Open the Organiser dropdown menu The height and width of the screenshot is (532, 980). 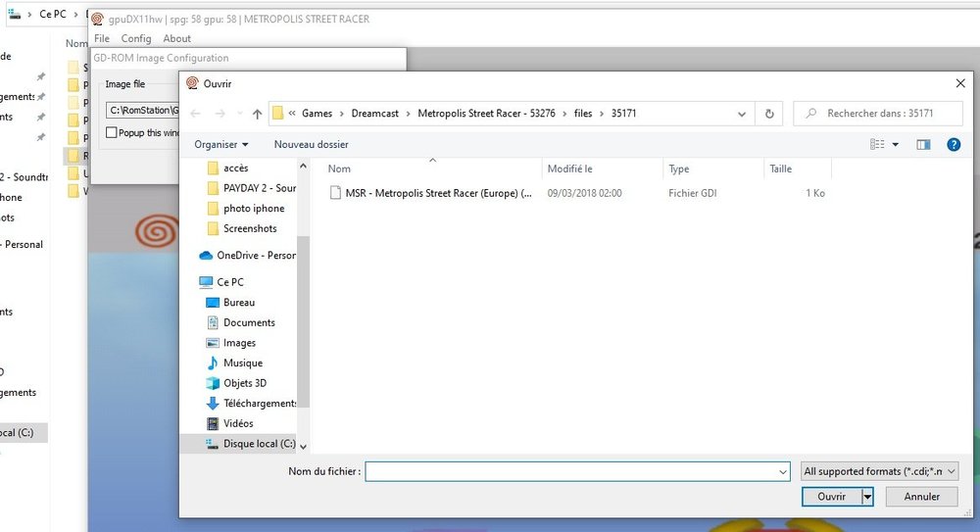[x=221, y=144]
